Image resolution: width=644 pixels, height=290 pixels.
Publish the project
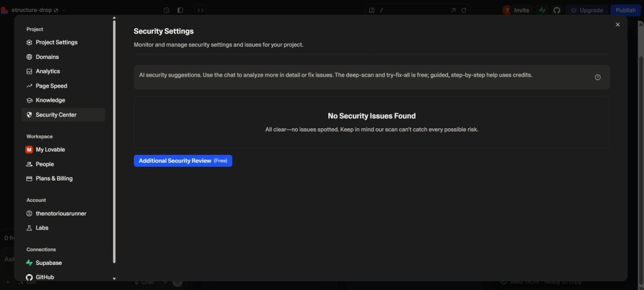point(626,10)
